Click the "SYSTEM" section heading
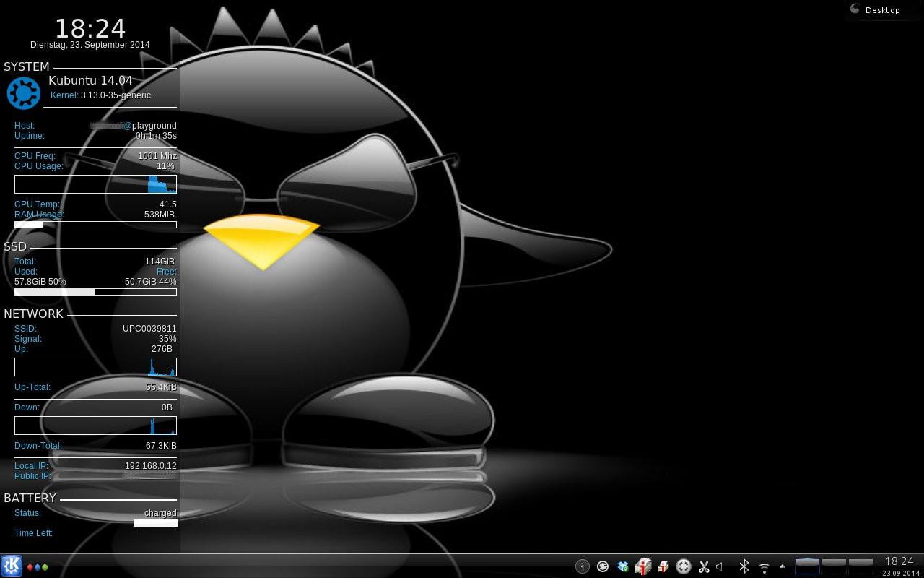Screen dimensions: 924x578 pyautogui.click(x=27, y=66)
